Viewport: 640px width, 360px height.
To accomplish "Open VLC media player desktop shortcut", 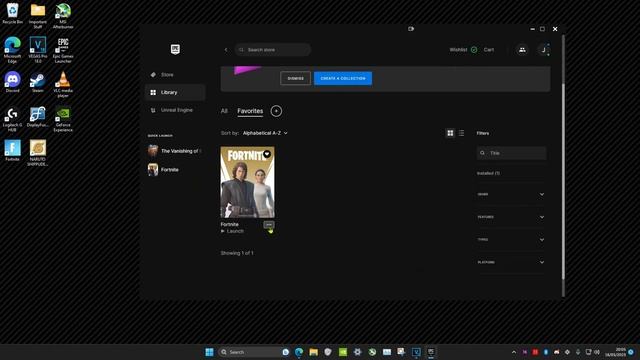I will click(63, 84).
